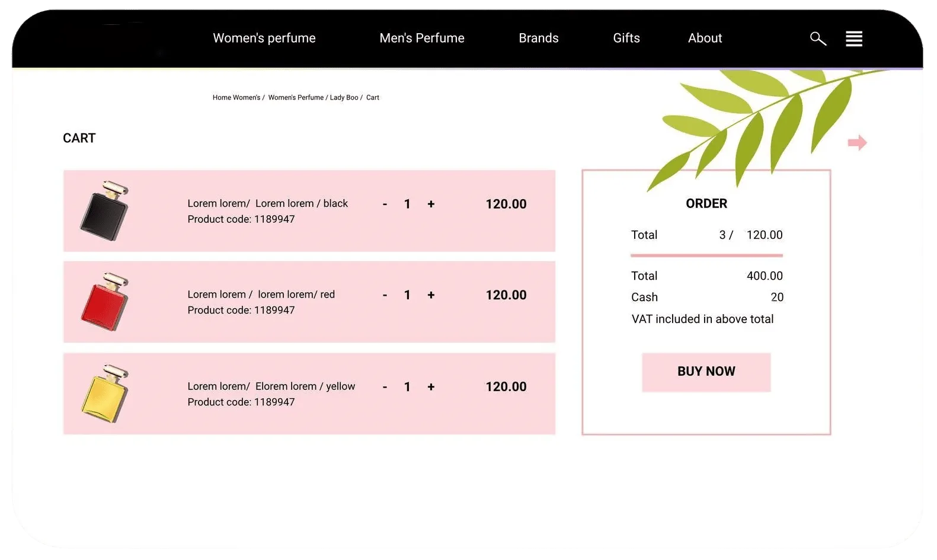This screenshot has height=560, width=937.
Task: Increase quantity of black perfume
Action: coord(431,204)
